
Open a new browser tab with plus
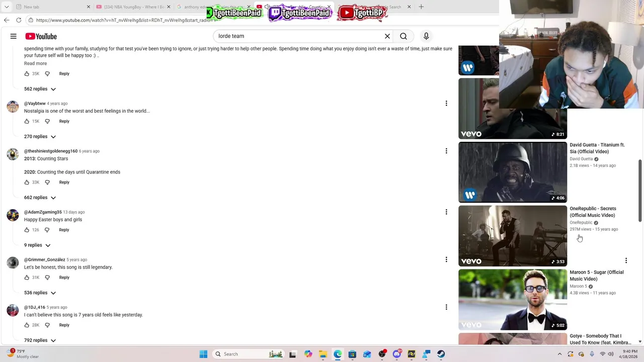click(421, 7)
